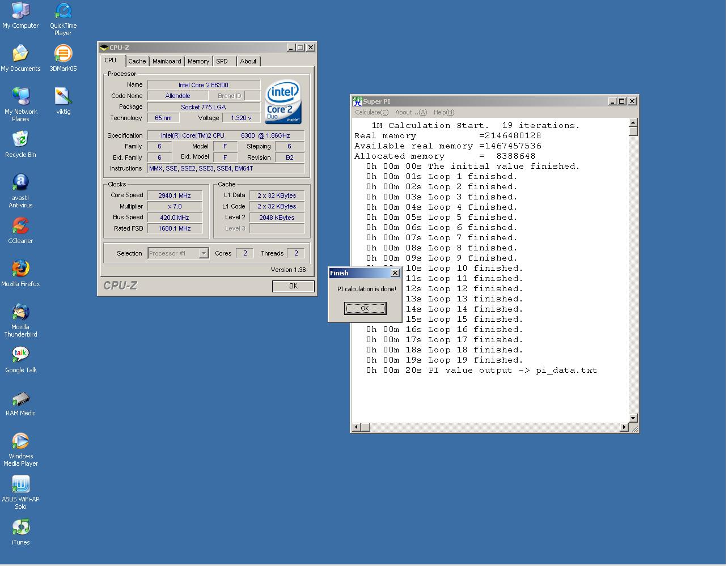Click the Multiplier value x 7.0

pos(175,206)
